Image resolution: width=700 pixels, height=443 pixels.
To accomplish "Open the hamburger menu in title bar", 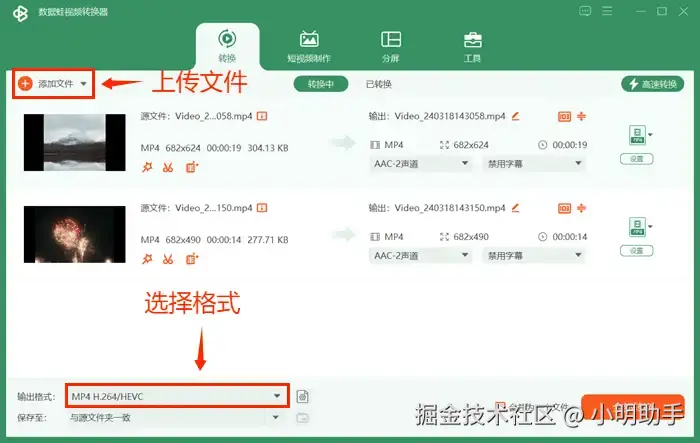I will (x=607, y=11).
